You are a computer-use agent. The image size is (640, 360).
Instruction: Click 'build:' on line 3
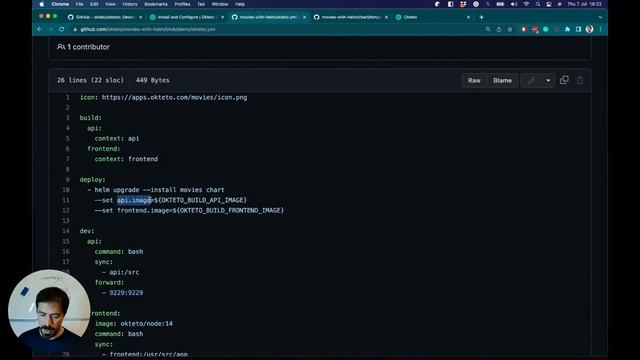91,118
